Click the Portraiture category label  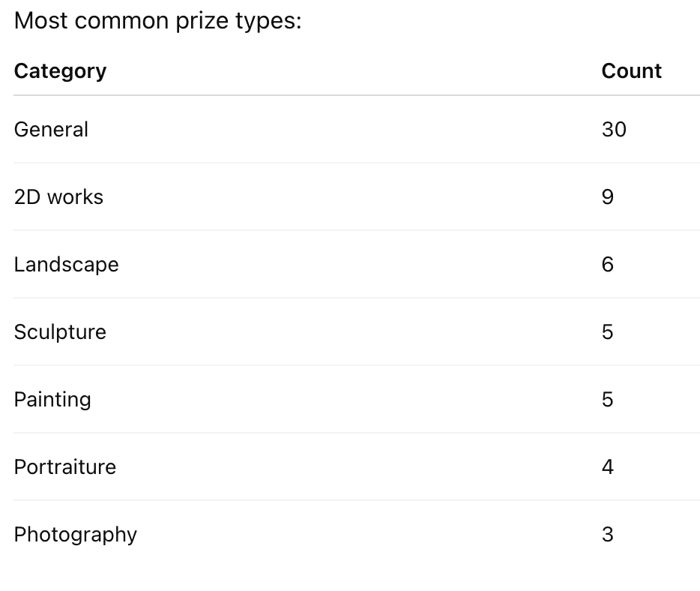[x=65, y=467]
